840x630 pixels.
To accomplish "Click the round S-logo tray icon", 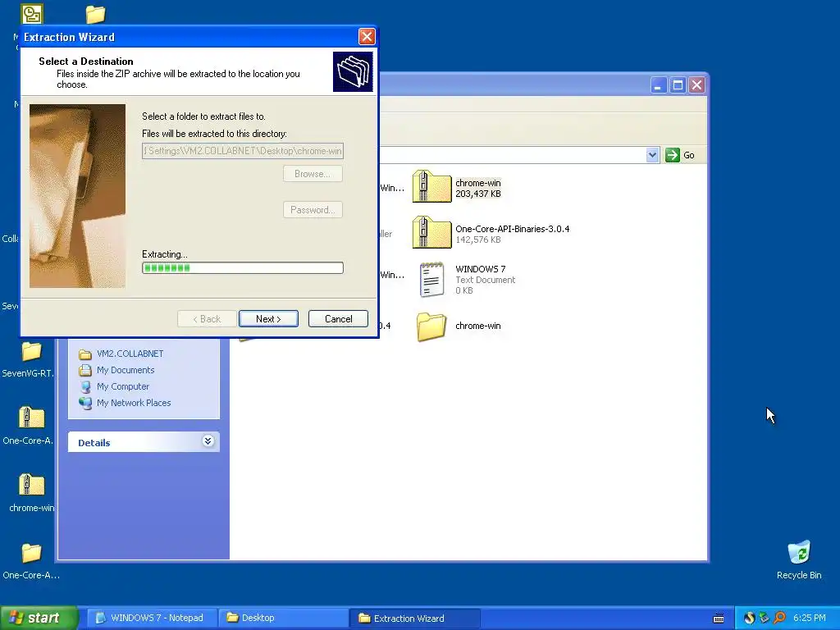I will 749,619.
